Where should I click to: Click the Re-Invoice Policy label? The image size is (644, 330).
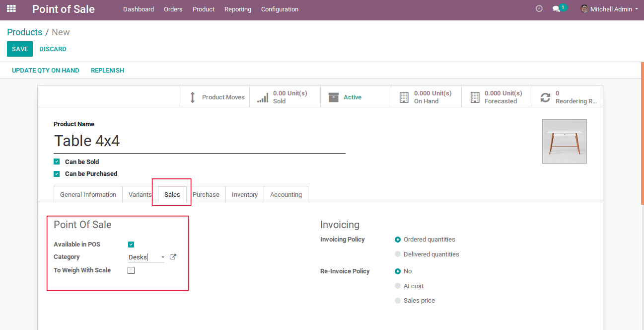click(345, 271)
